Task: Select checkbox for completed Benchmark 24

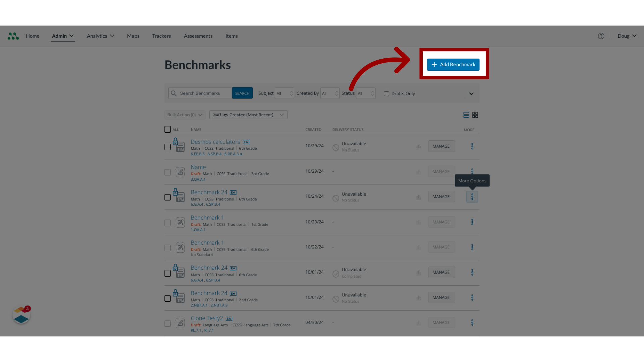Action: (168, 273)
